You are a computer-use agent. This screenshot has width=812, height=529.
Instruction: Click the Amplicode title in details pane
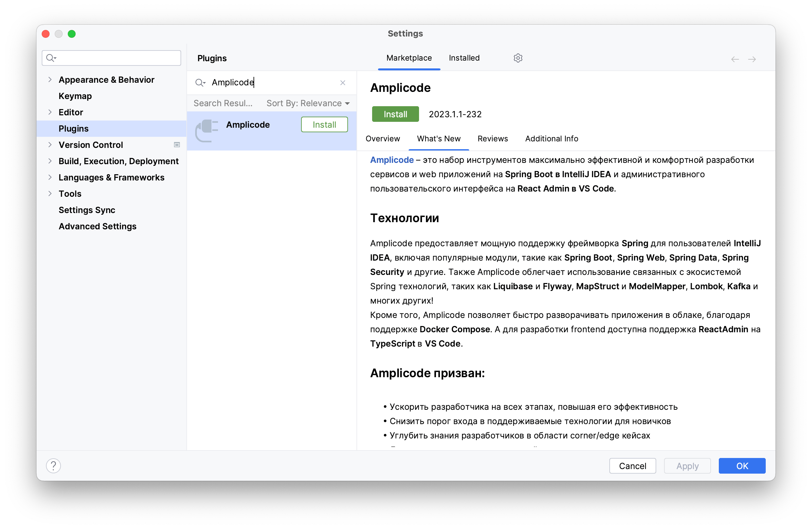point(400,88)
